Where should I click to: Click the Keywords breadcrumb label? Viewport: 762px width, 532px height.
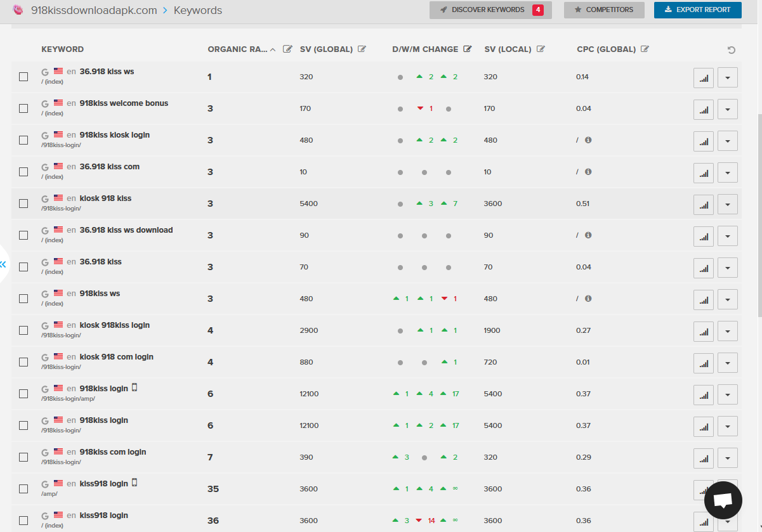(x=198, y=11)
